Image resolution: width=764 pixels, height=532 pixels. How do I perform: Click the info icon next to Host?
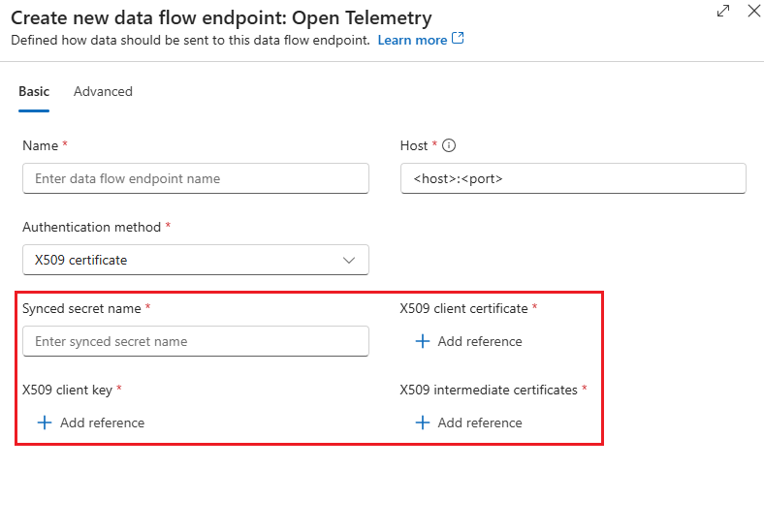click(449, 145)
